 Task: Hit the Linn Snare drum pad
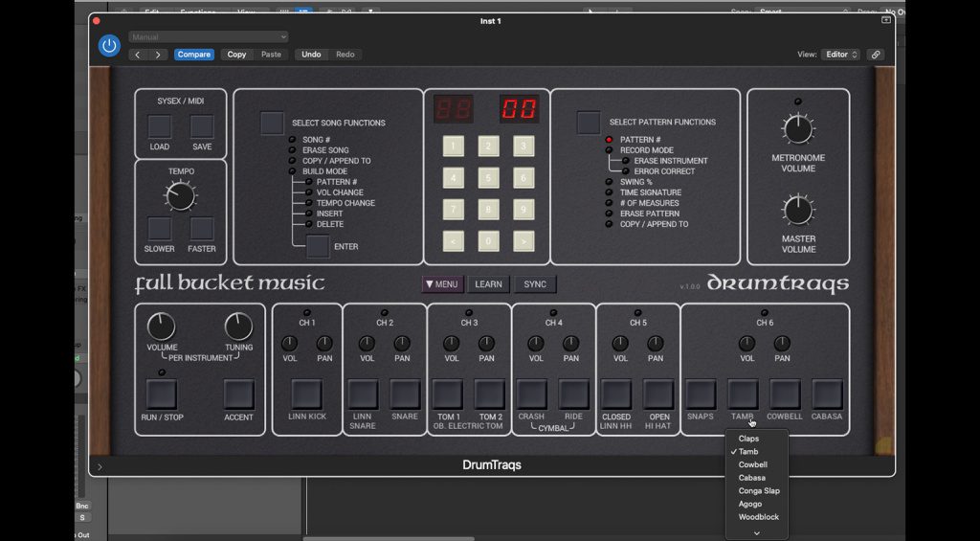[x=363, y=394]
